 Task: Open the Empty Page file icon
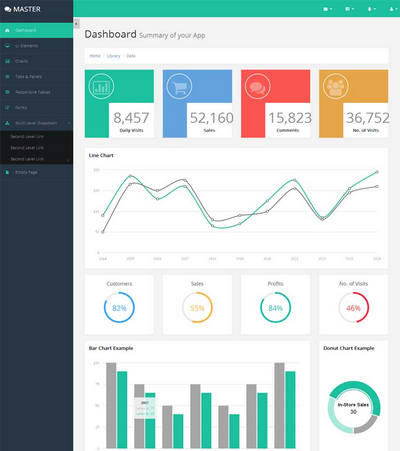(x=7, y=172)
